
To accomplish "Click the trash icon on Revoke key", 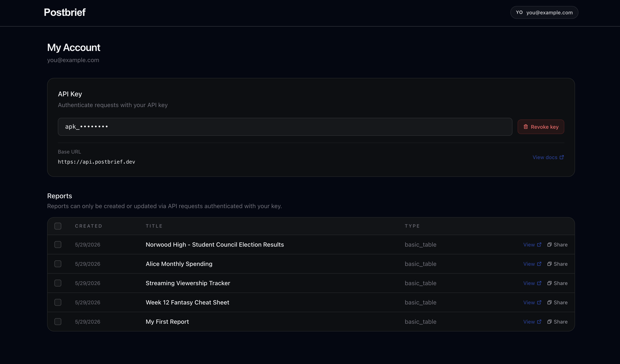I will (526, 127).
